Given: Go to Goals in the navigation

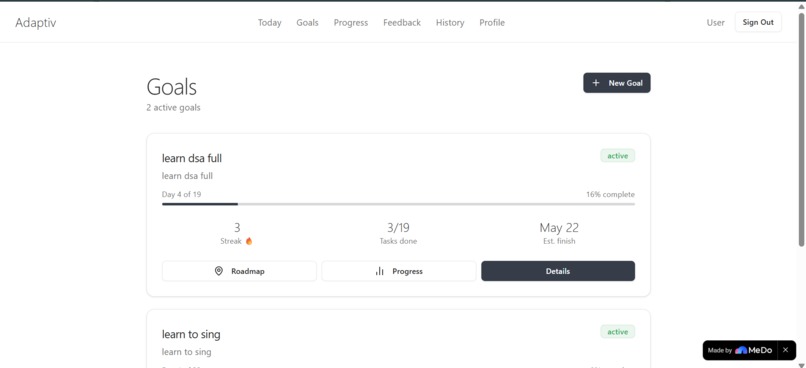Looking at the screenshot, I should pyautogui.click(x=307, y=23).
